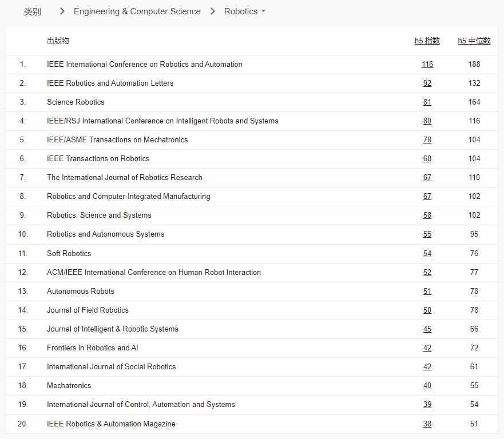504x439 pixels.
Task: Click the 78 link for IEEE/ASME Transactions on Mechatronics
Action: (x=427, y=139)
